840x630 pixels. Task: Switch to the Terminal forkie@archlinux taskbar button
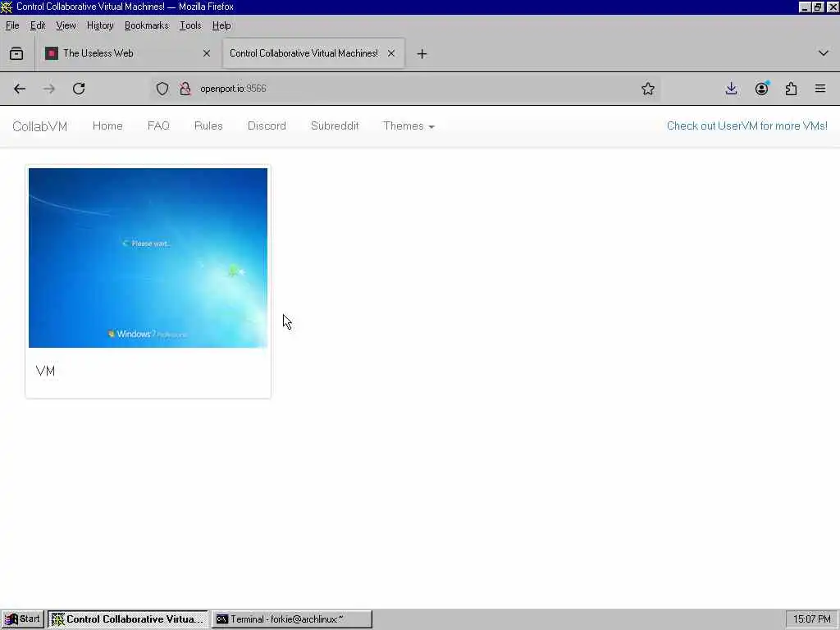point(292,619)
